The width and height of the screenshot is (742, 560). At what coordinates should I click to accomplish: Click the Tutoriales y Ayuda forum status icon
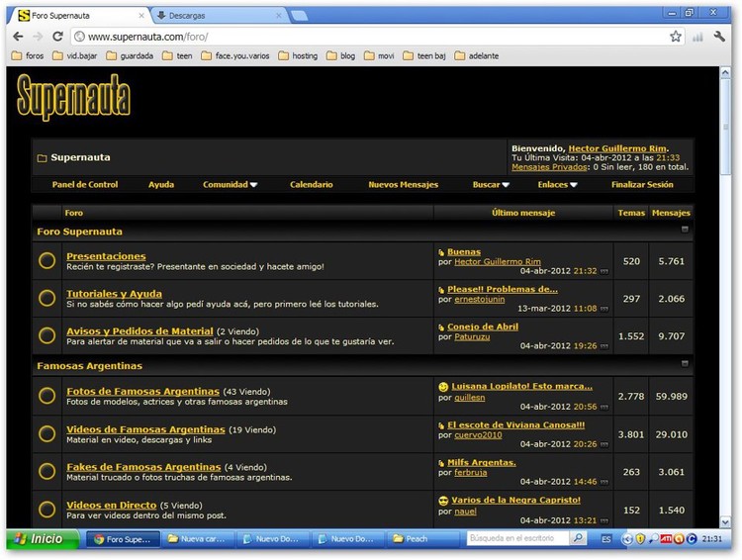click(46, 298)
